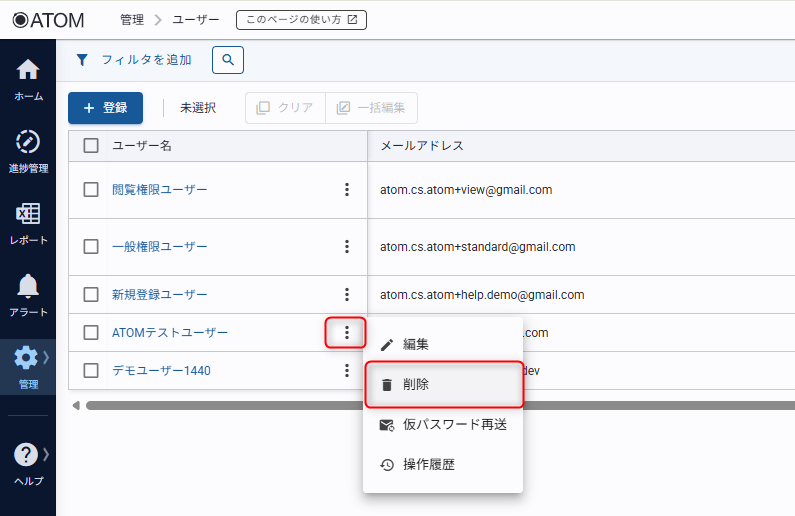The image size is (795, 516).
Task: Expand the 管理 settings menu in sidebar
Action: (x=28, y=366)
